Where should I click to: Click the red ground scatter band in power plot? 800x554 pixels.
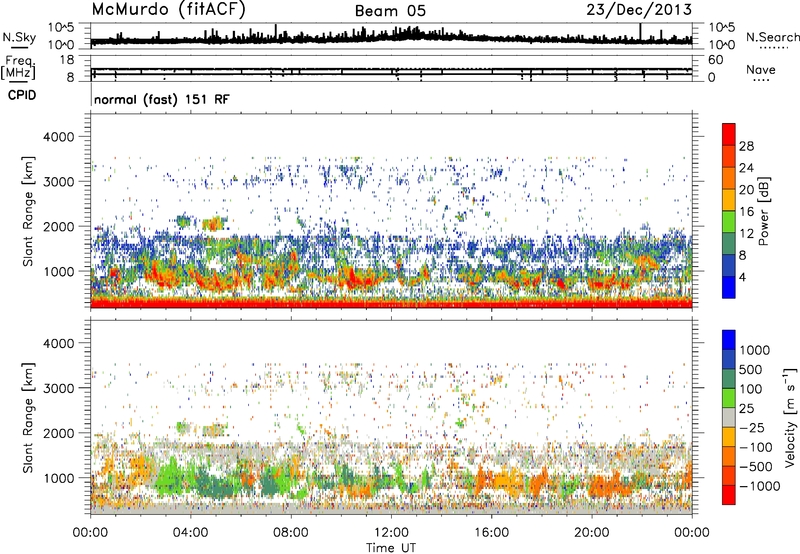(x=391, y=304)
